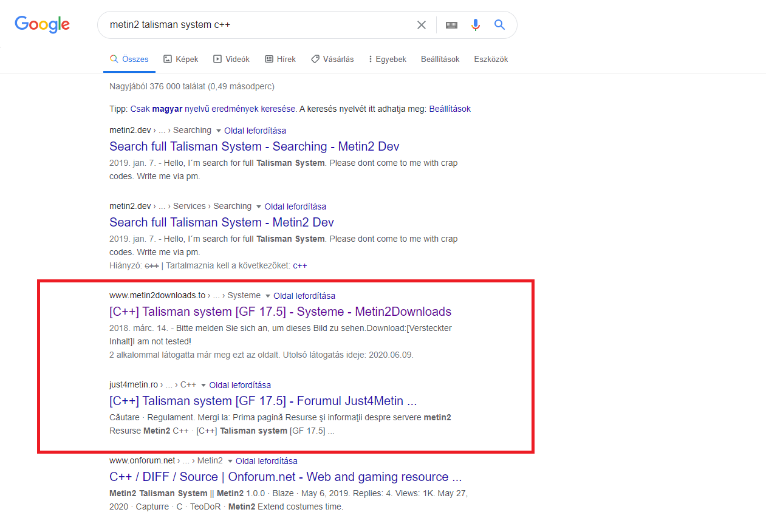Expand the first metin2.dev result dropdown arrow

click(x=219, y=131)
